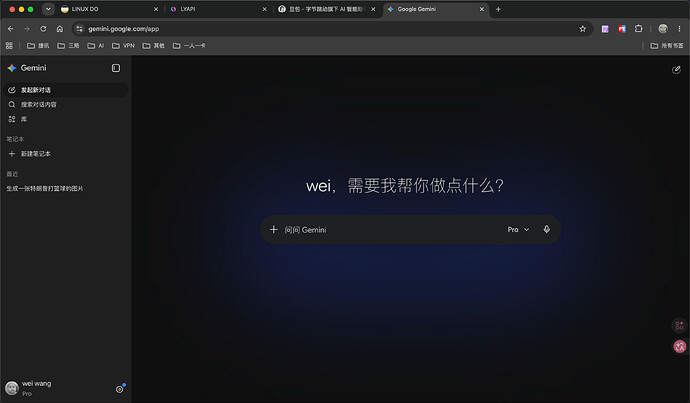Open the 其他 bookmarks folder
This screenshot has height=403, width=690.
(x=153, y=45)
